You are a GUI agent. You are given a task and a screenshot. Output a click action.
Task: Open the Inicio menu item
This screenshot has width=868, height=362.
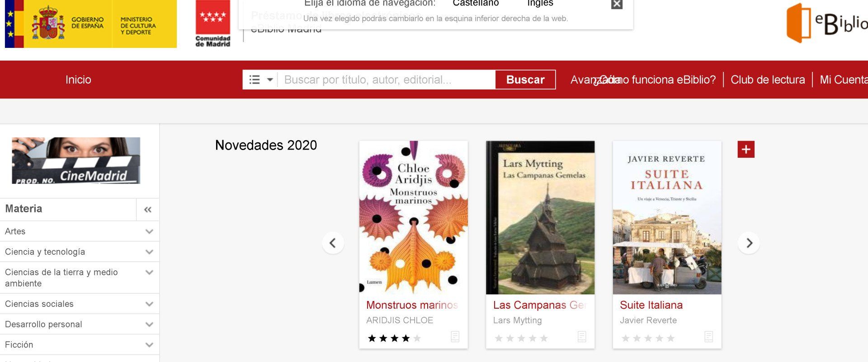(x=78, y=80)
